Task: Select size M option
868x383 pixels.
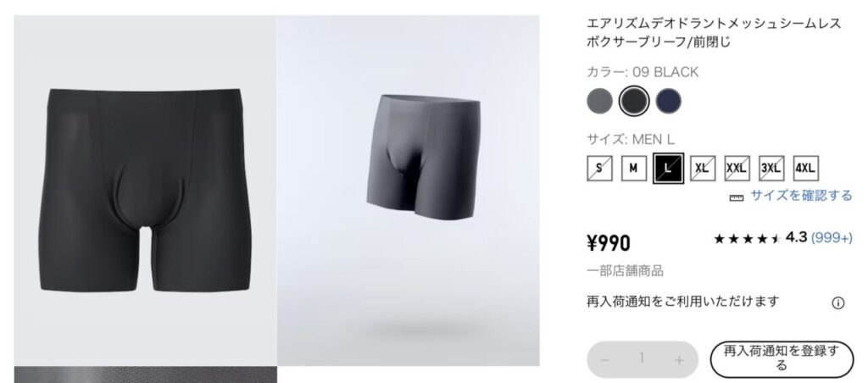Action: [x=634, y=169]
